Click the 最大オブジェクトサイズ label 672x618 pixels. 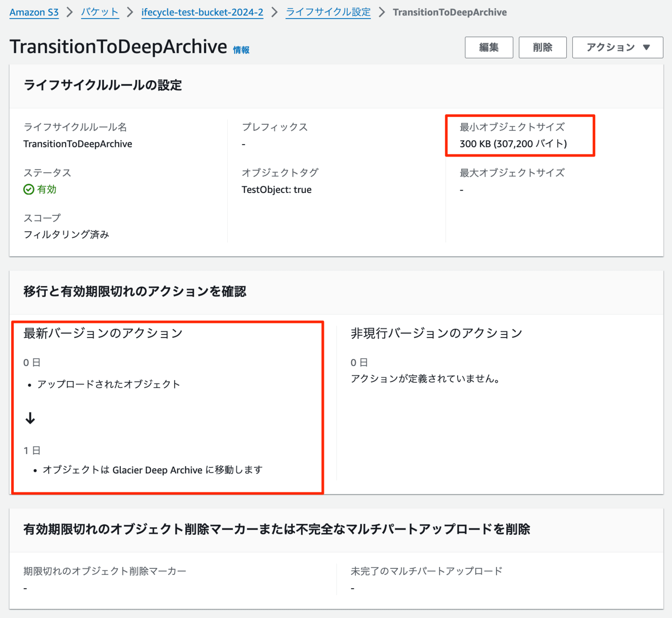[512, 173]
